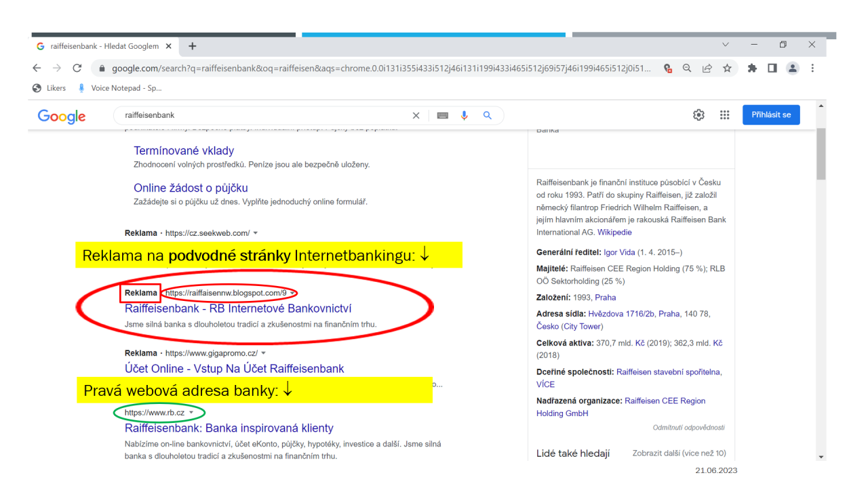
Task: Open Raiffeisenbank: Banka inspirovaná klienty link
Action: (x=229, y=428)
